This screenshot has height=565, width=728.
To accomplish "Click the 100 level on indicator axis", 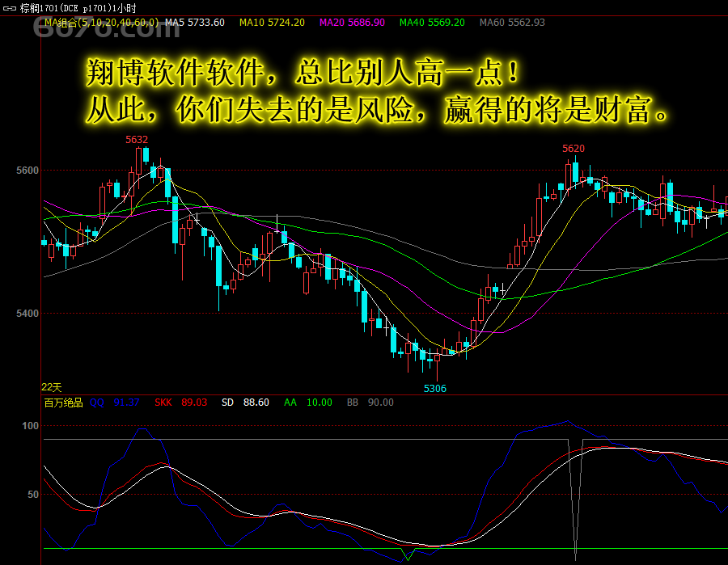I will [30, 426].
